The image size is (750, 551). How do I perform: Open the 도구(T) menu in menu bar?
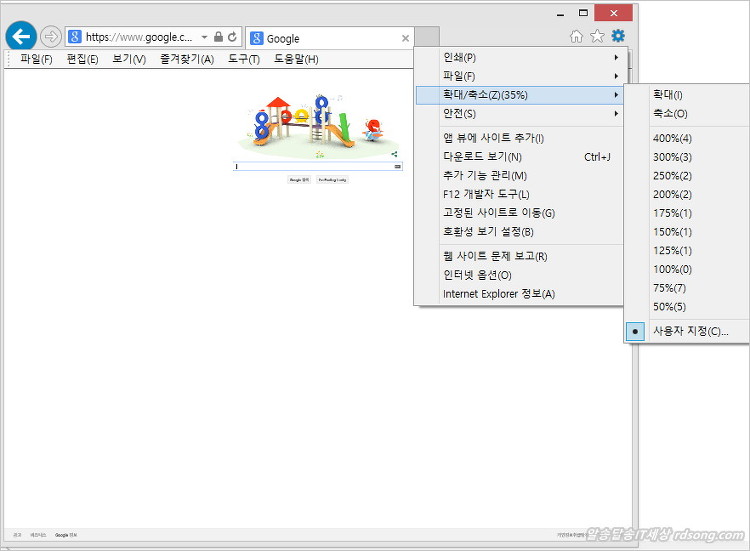click(243, 59)
